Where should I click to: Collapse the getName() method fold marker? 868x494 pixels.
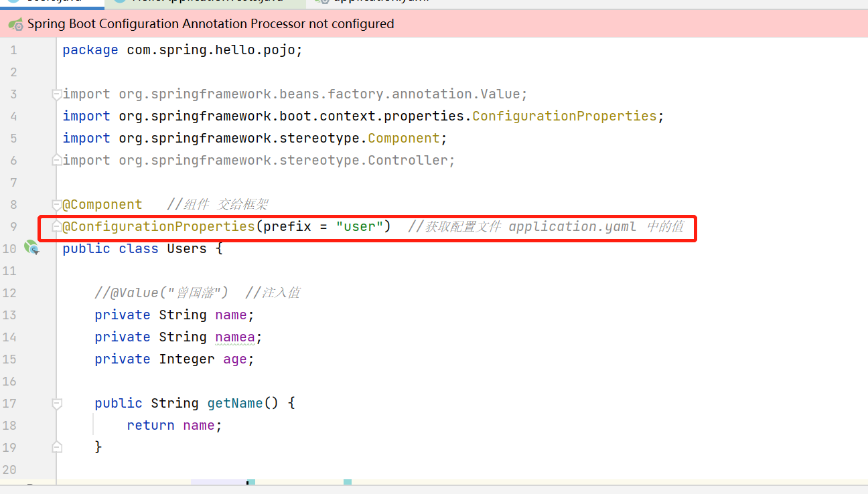click(57, 403)
